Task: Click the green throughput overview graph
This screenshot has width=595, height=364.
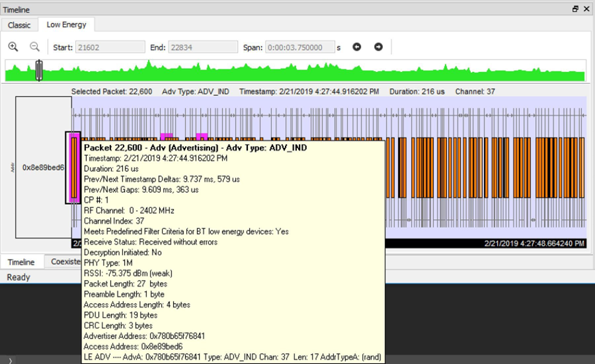Action: (x=296, y=71)
